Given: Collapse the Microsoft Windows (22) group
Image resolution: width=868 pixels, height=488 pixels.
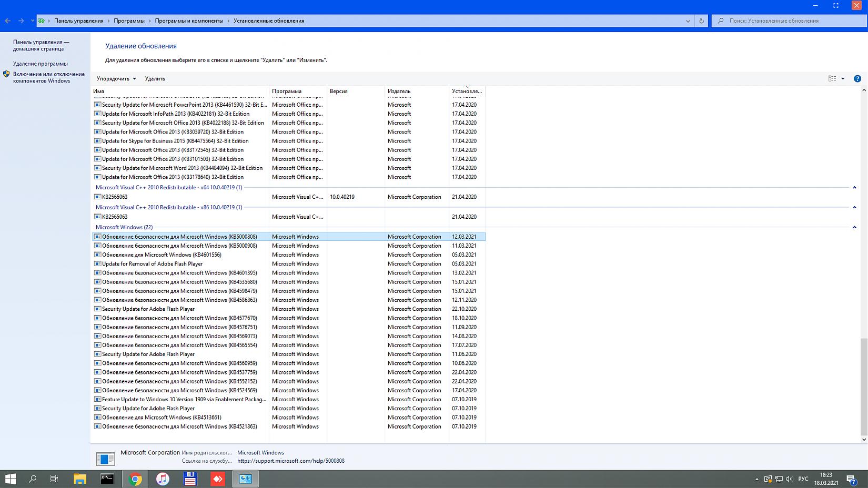Looking at the screenshot, I should pyautogui.click(x=854, y=227).
